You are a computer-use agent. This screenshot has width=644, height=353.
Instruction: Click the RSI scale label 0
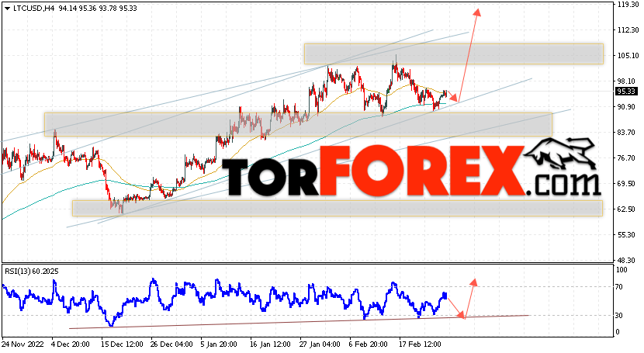[x=618, y=332]
